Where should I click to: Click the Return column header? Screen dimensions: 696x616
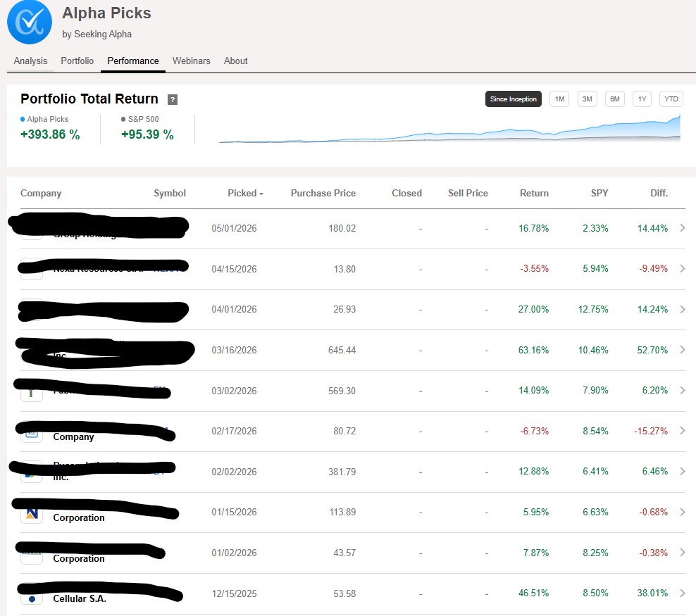534,194
